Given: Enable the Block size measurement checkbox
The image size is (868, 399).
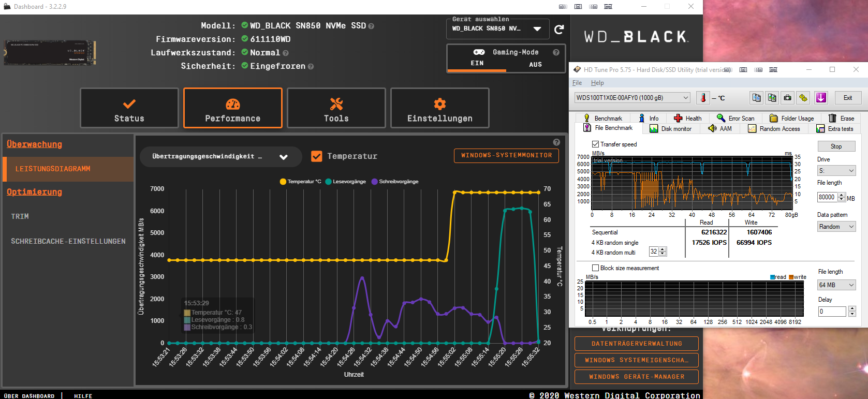Looking at the screenshot, I should pos(595,268).
